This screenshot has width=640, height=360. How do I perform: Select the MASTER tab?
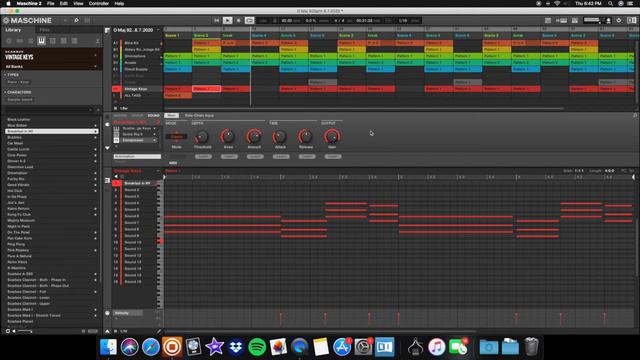point(120,116)
